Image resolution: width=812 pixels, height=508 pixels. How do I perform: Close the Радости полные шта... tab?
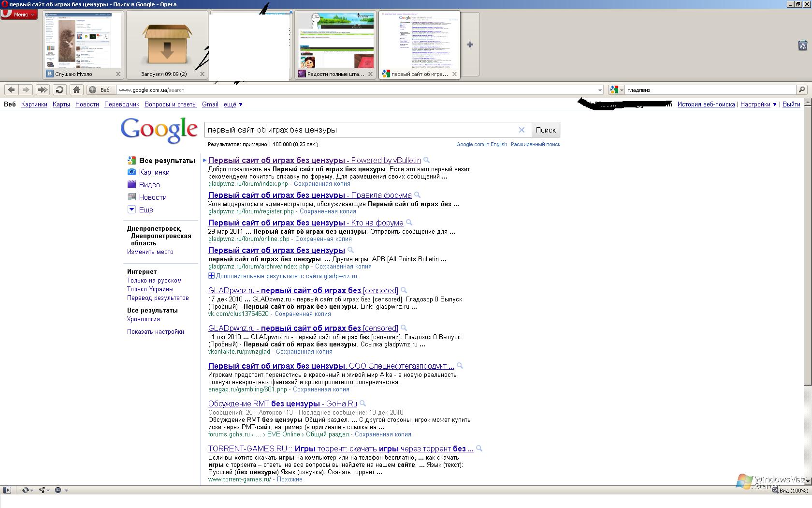coord(370,74)
